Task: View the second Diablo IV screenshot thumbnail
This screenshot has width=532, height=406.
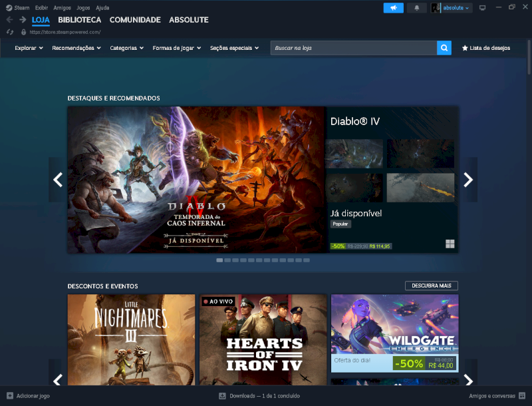Action: [x=420, y=154]
